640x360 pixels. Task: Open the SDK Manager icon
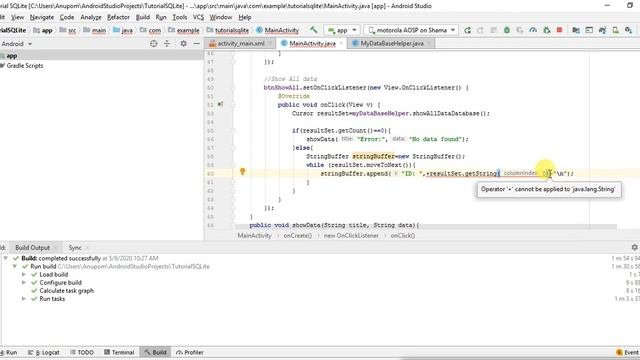pyautogui.click(x=629, y=30)
